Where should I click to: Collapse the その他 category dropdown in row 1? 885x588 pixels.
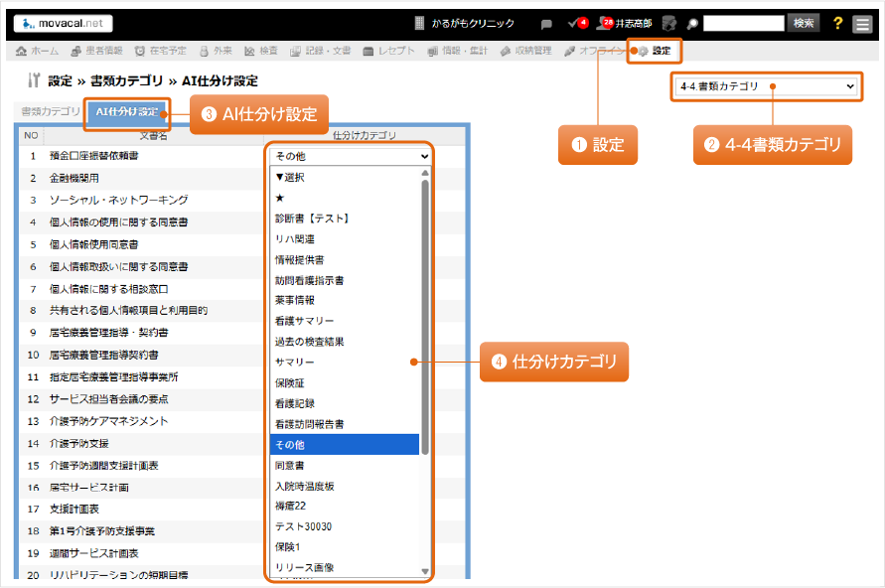point(350,156)
